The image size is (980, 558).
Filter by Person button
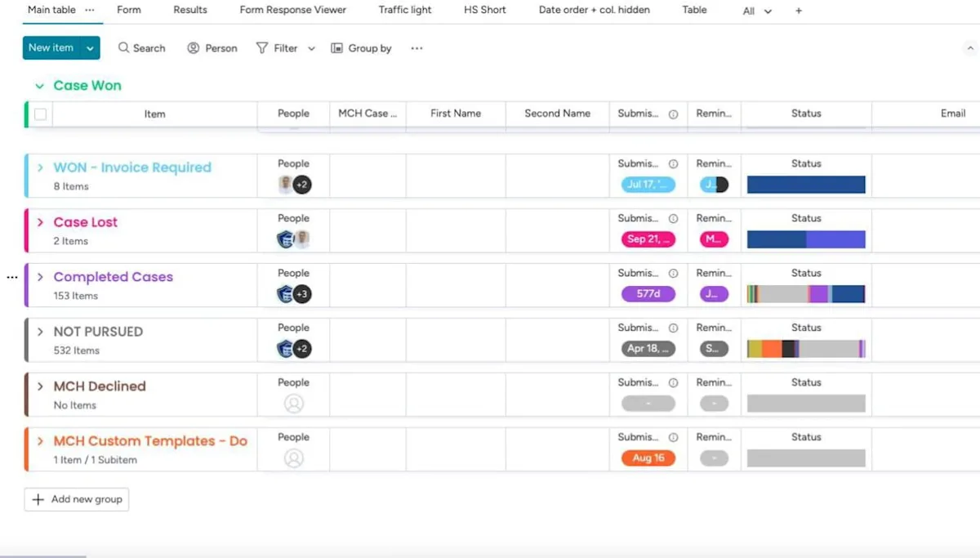coord(212,48)
